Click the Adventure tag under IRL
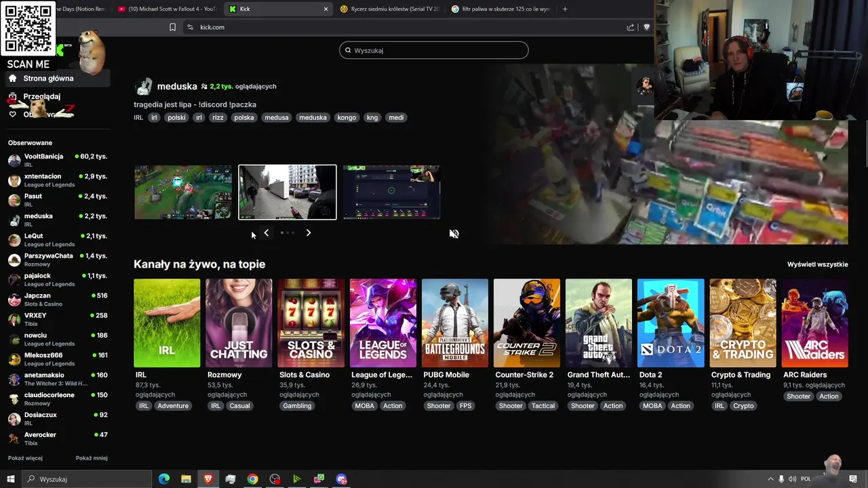This screenshot has width=868, height=488. (x=173, y=406)
